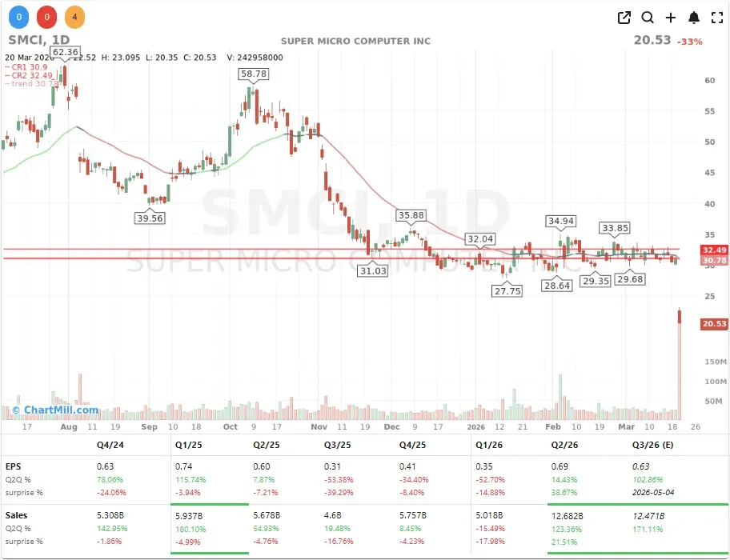This screenshot has height=560, width=730.
Task: Click the blue rating badge showing 0
Action: [x=18, y=16]
